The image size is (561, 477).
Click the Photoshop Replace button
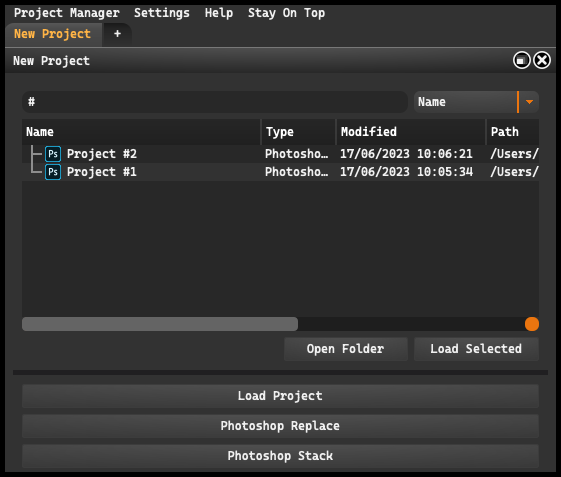pyautogui.click(x=280, y=426)
